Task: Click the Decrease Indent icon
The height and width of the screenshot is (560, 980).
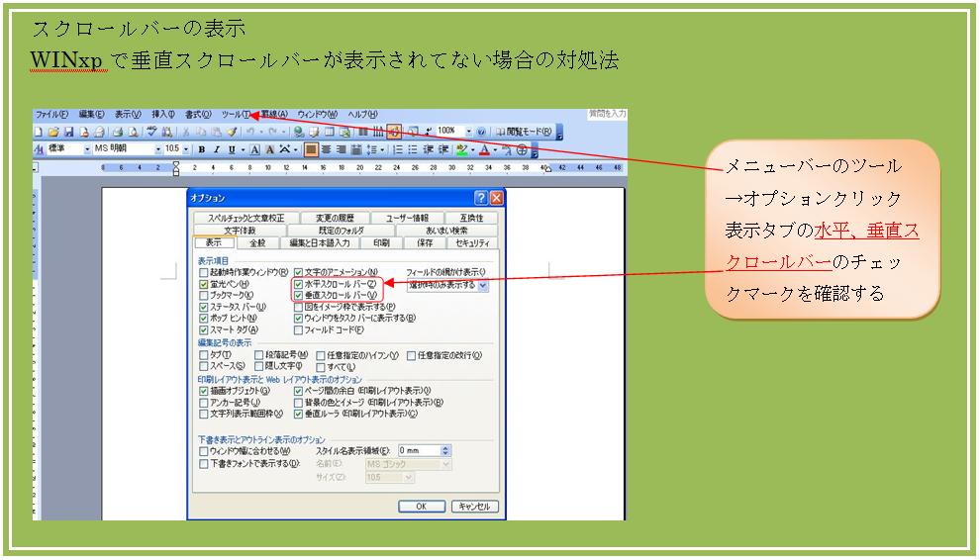Action: pyautogui.click(x=428, y=149)
